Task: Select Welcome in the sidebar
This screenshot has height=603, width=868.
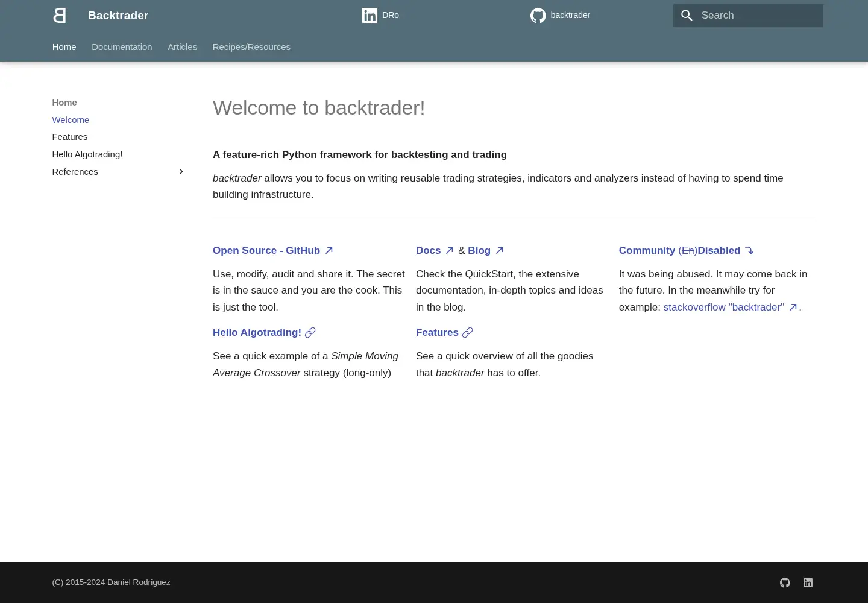Action: 71,120
